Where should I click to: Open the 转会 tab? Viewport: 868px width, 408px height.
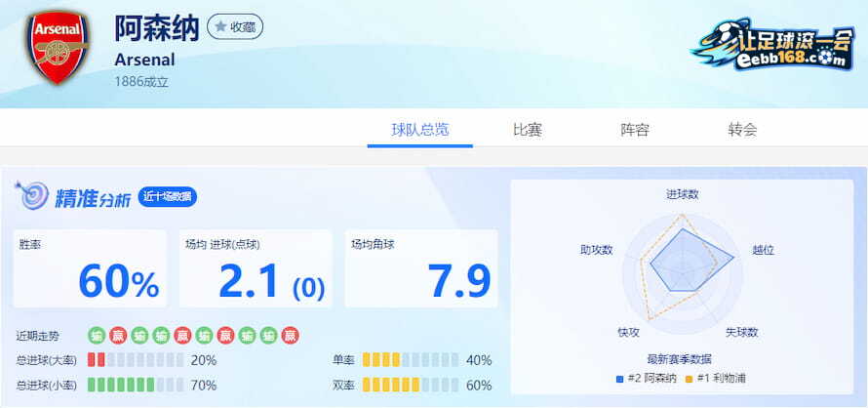(742, 130)
